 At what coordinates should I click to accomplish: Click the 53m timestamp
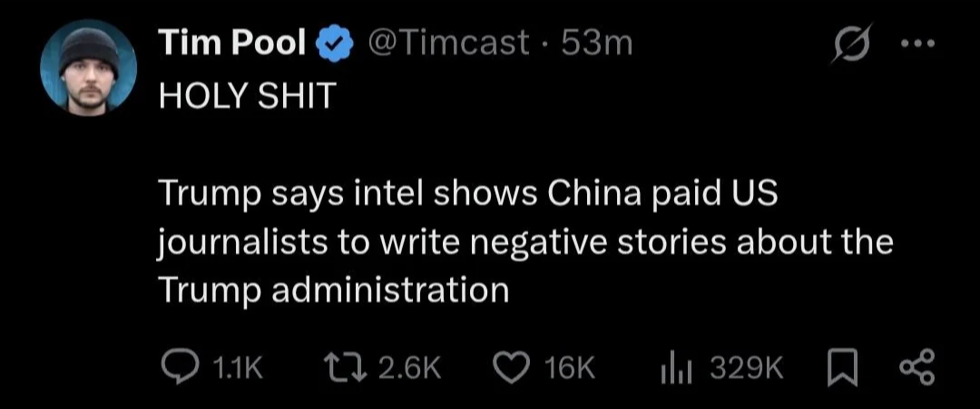click(596, 44)
